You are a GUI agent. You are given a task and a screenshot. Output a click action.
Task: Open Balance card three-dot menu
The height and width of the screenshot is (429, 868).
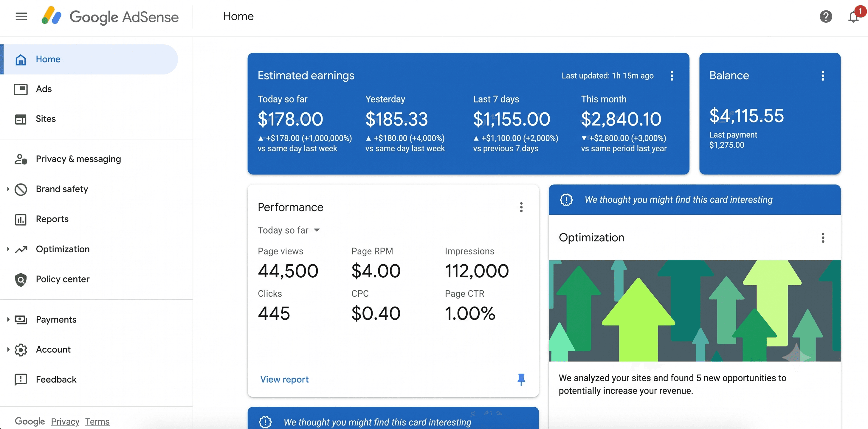pos(823,76)
